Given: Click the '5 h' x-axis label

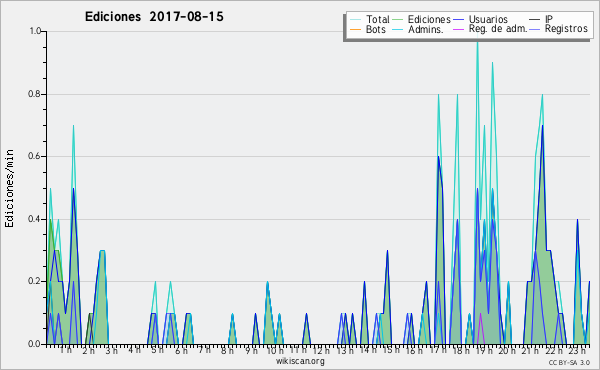Looking at the screenshot, I should (157, 350).
